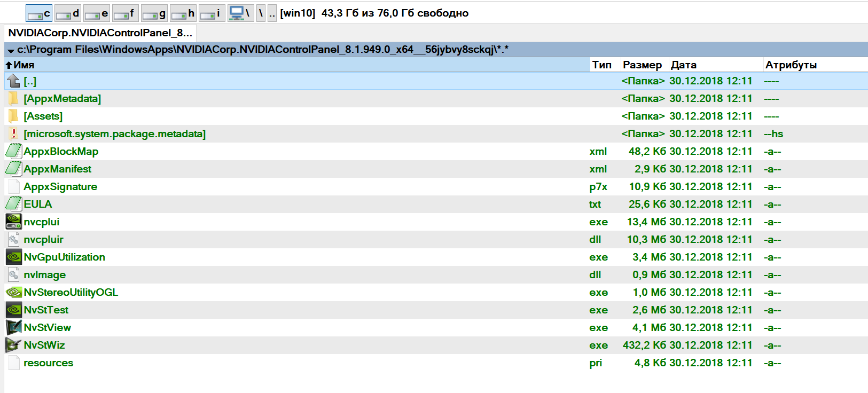Click the AppxSignature blank file icon
Image resolution: width=868 pixels, height=393 pixels.
[13, 186]
